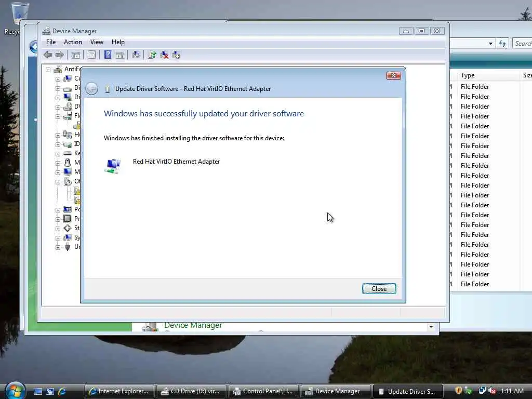
Task: Open the address bar dropdown in Explorer window
Action: coord(490,44)
